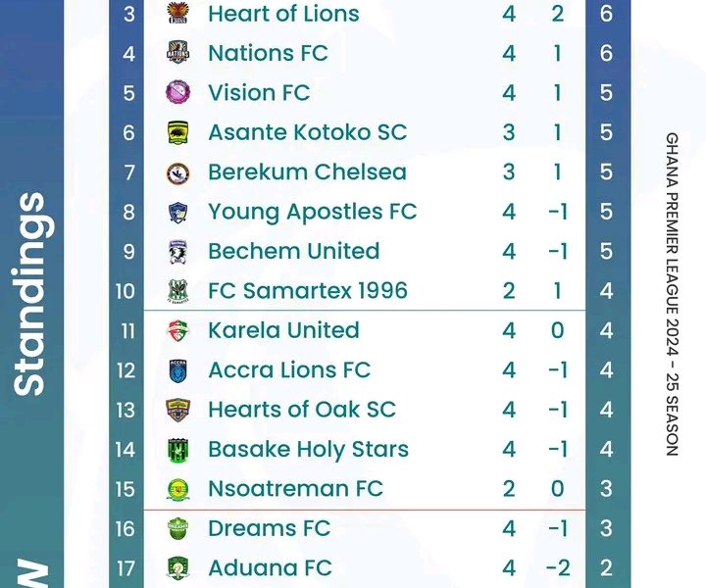Screen dimensions: 706x588
Task: Click the Vision FC pink badge
Action: tap(178, 93)
